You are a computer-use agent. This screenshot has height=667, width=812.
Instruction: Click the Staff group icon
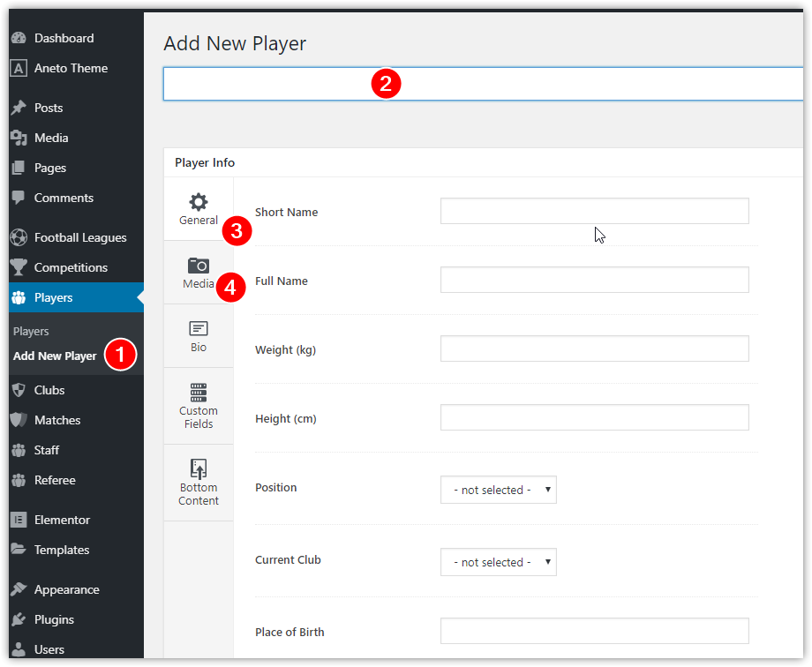coord(19,450)
